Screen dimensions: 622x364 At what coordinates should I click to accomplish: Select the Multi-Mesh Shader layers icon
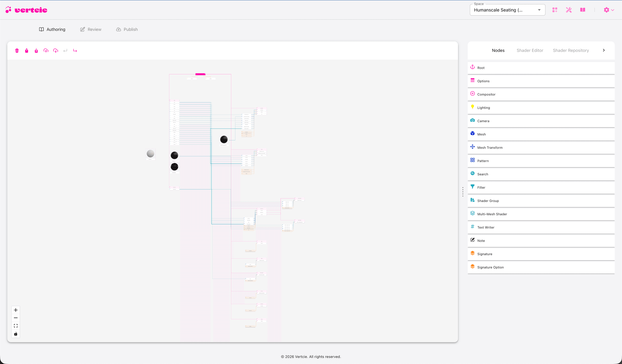[x=472, y=214]
